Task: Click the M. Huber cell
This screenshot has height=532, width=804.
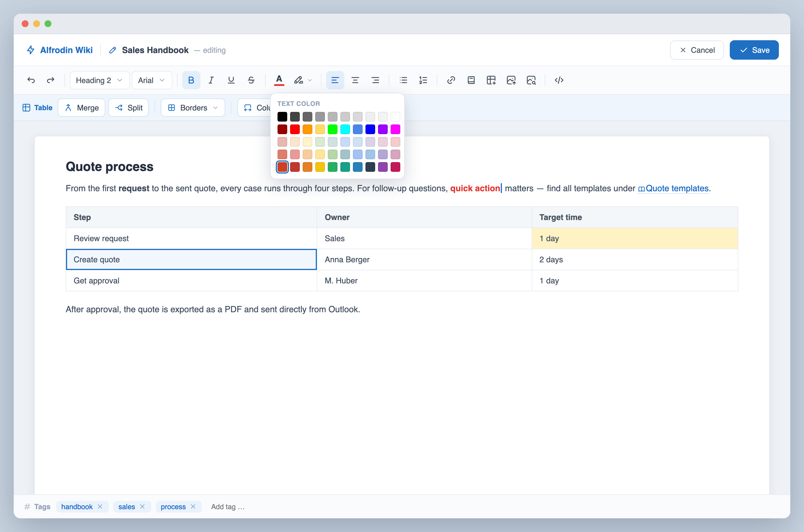Action: [424, 281]
